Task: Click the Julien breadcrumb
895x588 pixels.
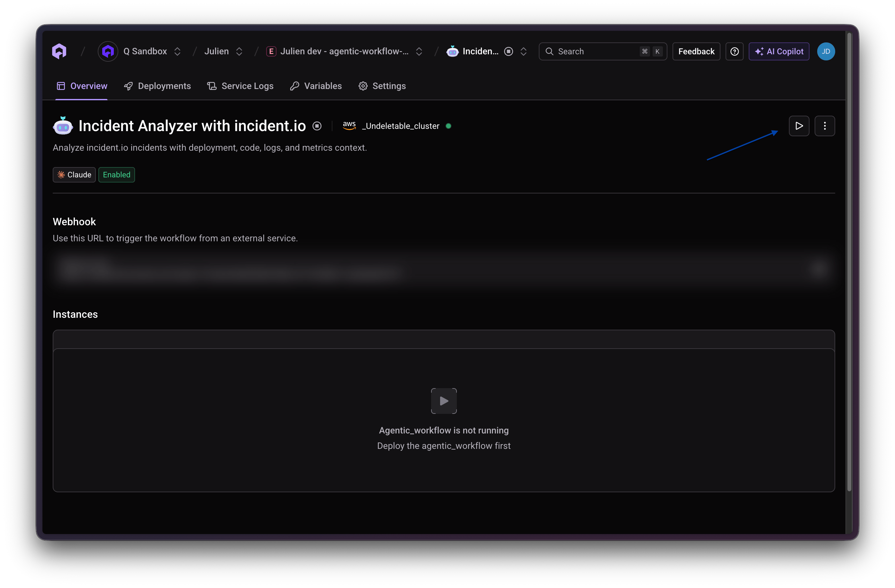Action: (x=216, y=51)
